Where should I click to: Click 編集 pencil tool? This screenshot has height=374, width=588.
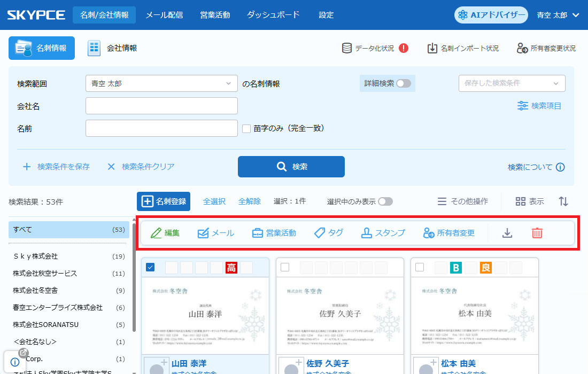pyautogui.click(x=165, y=233)
